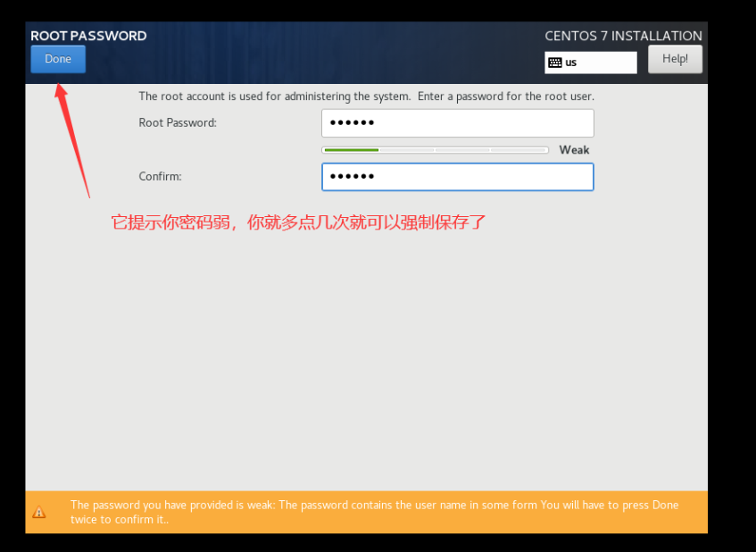Click the Weak strength label
The width and height of the screenshot is (756, 552).
[574, 150]
